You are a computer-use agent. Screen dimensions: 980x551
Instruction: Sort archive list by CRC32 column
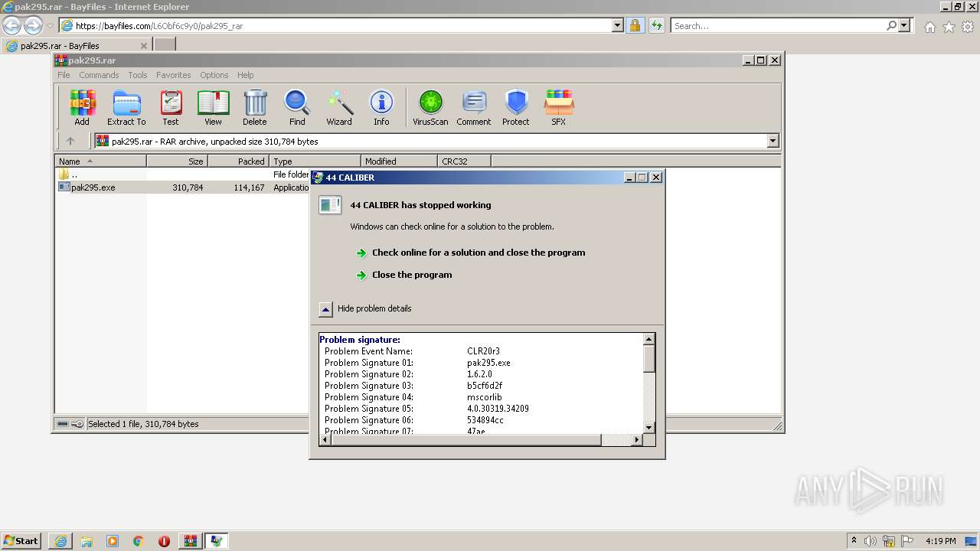pos(464,161)
